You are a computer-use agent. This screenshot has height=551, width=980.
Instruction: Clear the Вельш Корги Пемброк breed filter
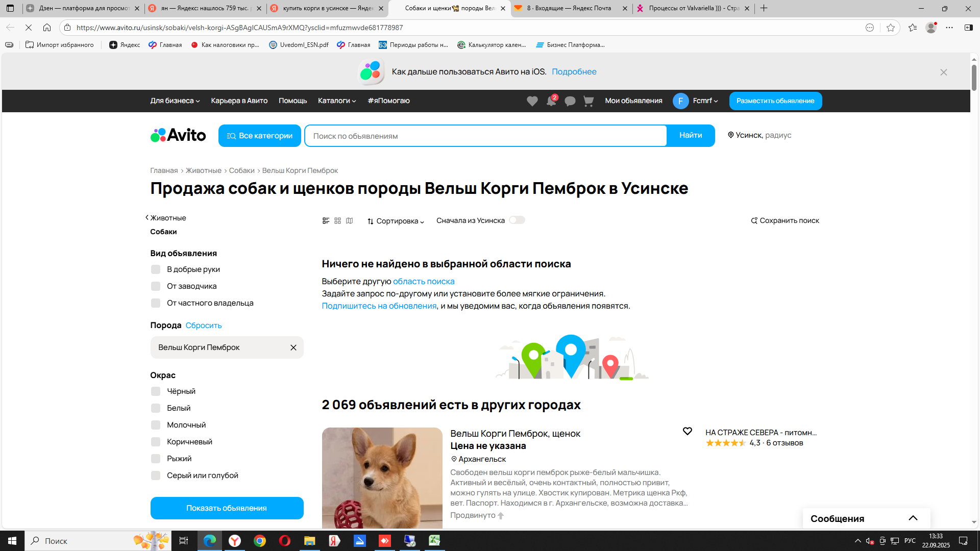[293, 347]
